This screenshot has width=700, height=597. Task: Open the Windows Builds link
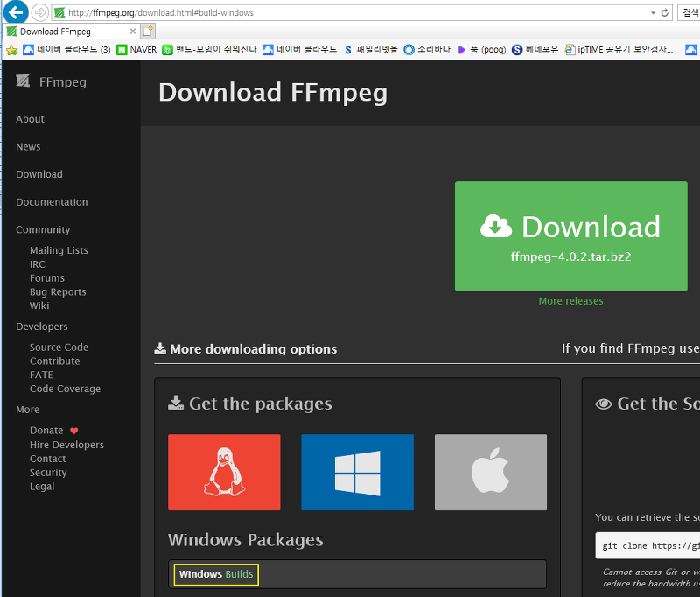point(216,574)
